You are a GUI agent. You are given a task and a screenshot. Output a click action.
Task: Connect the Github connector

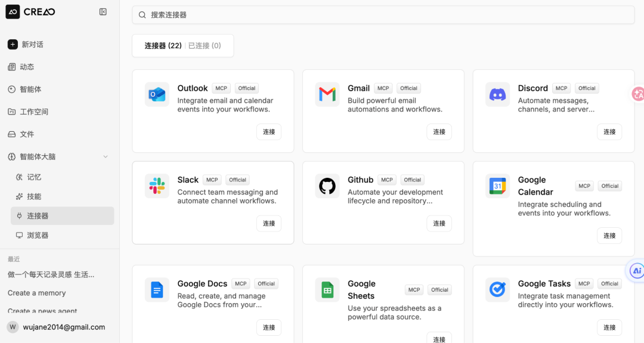(439, 224)
